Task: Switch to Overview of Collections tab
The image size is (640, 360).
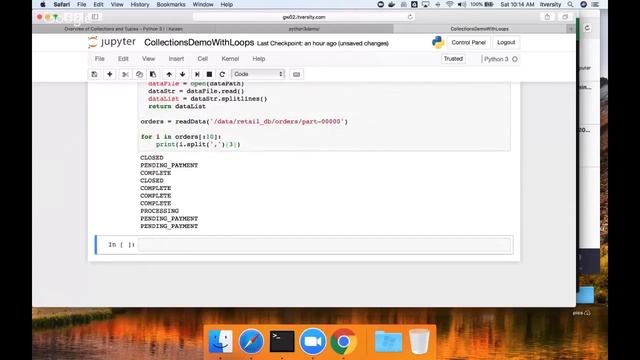Action: (123, 29)
